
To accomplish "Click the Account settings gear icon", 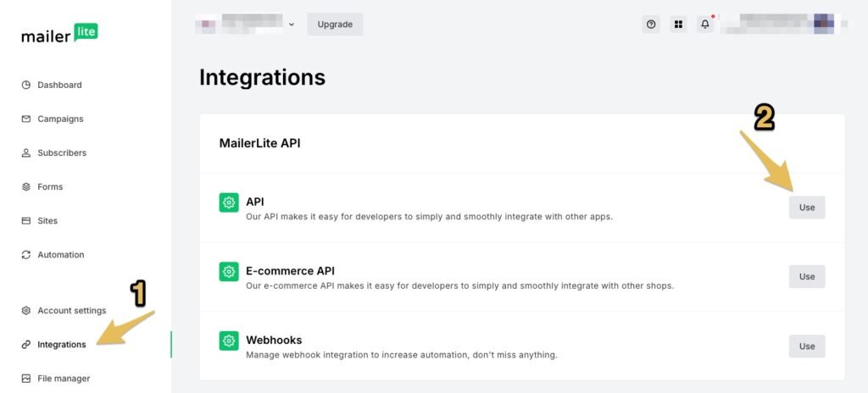I will [x=26, y=311].
